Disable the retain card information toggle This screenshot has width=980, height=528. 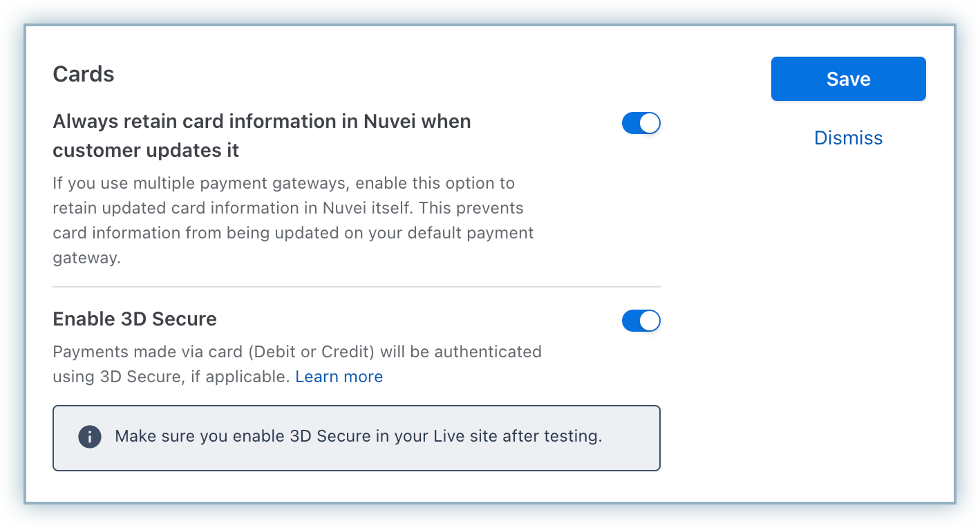[641, 124]
